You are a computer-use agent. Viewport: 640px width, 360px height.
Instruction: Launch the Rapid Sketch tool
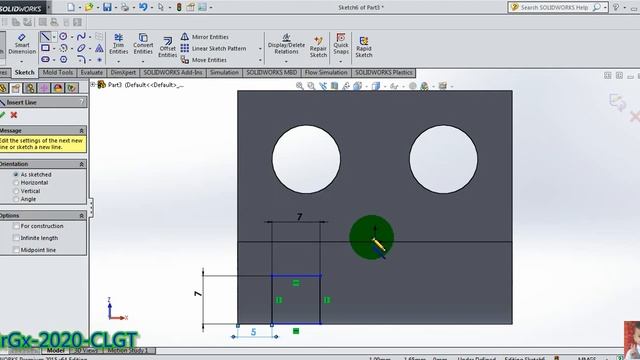pyautogui.click(x=363, y=47)
